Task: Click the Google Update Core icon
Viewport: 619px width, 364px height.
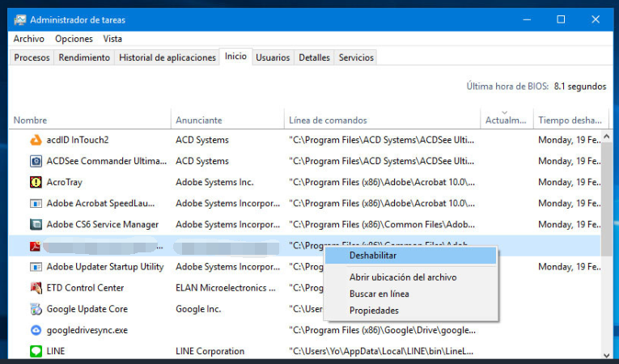Action: (36, 309)
